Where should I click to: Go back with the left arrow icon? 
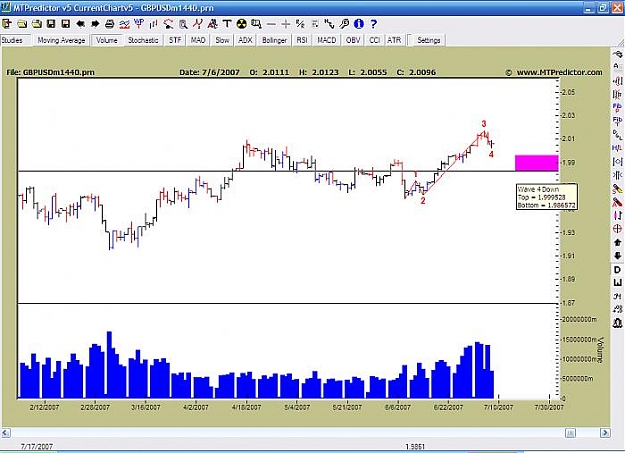click(81, 24)
